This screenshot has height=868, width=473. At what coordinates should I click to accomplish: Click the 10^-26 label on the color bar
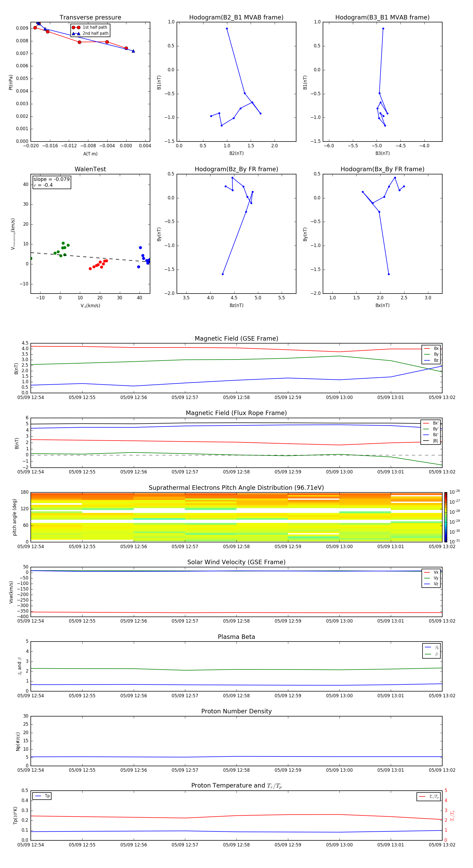pyautogui.click(x=455, y=492)
